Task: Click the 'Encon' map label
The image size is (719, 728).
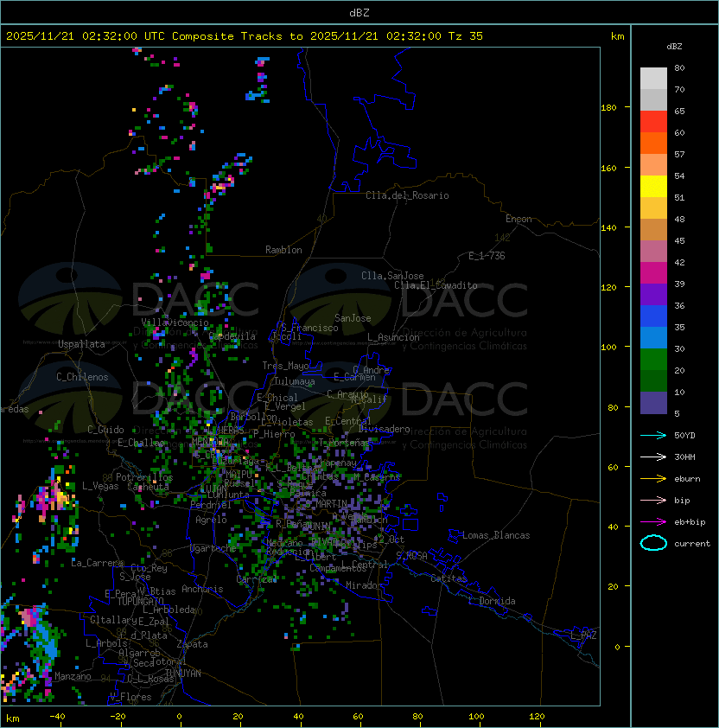Action: click(x=519, y=219)
